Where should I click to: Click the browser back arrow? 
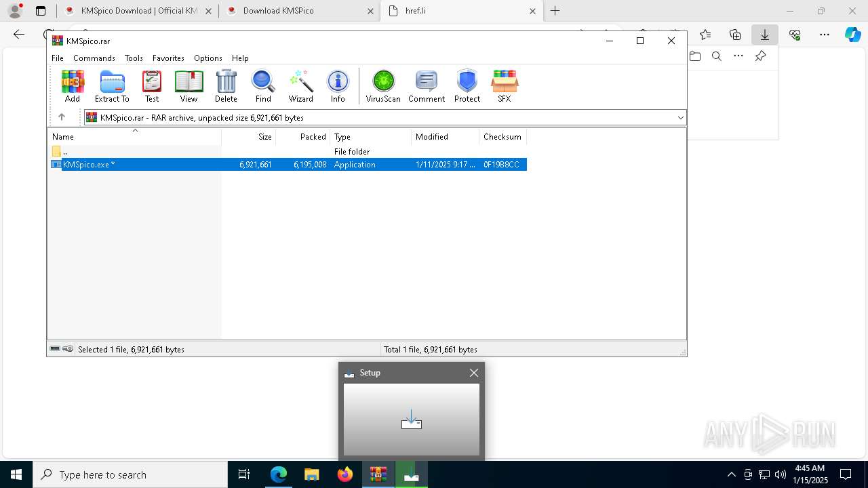click(x=19, y=35)
